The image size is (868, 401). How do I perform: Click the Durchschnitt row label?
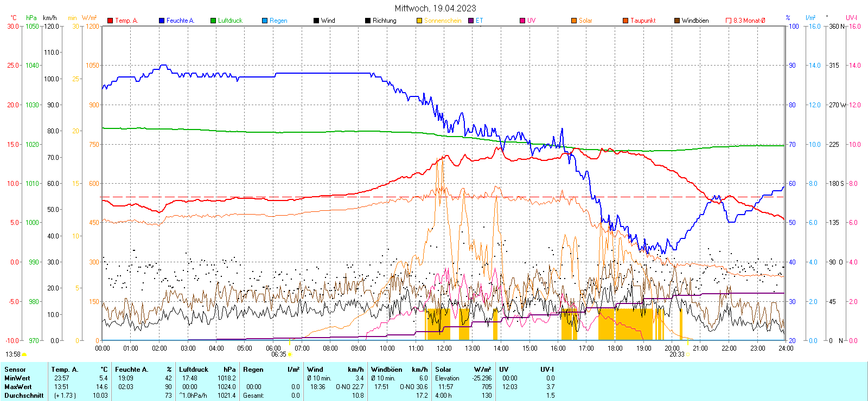point(24,396)
